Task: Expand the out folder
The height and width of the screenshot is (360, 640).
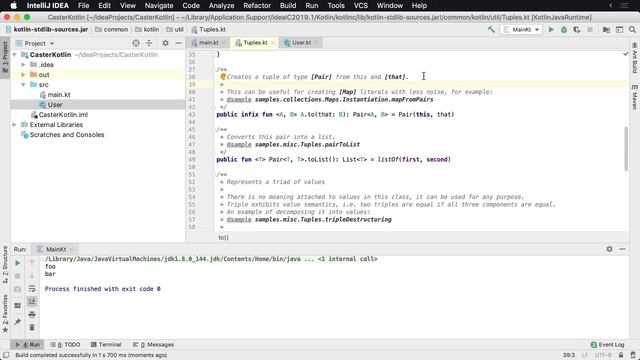Action: 23,75
